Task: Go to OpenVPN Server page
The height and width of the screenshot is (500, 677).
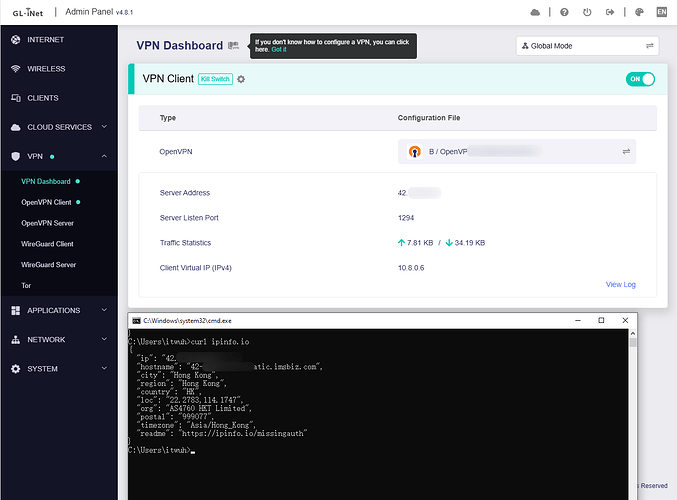Action: 47,223
